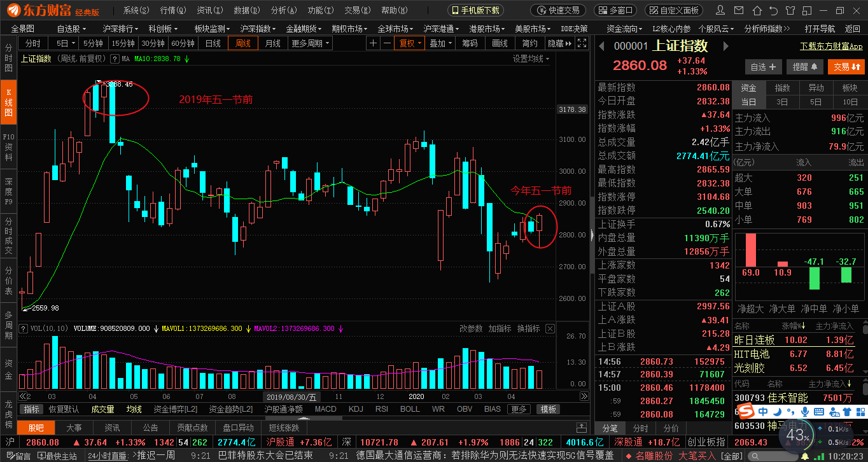Click the skin T-shirt icon top right
This screenshot has height=462, width=868.
790,10
